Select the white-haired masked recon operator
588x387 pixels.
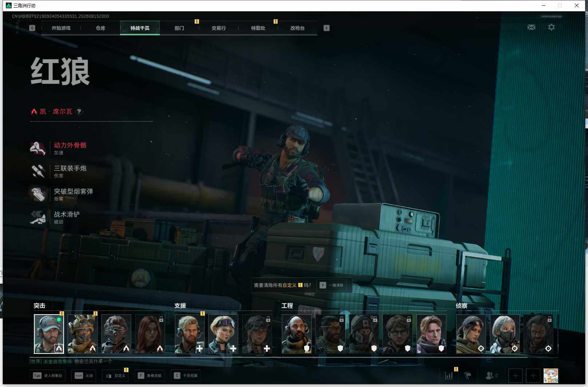pyautogui.click(x=505, y=334)
